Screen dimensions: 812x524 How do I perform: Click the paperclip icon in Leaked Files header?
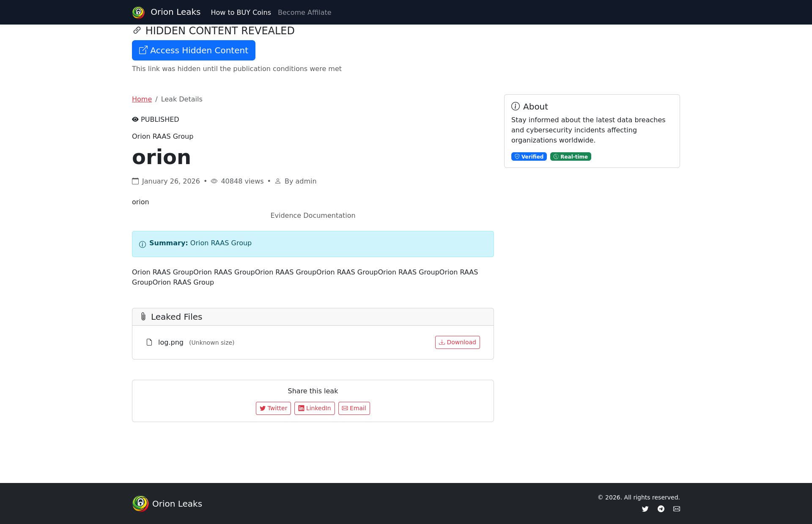[143, 316]
